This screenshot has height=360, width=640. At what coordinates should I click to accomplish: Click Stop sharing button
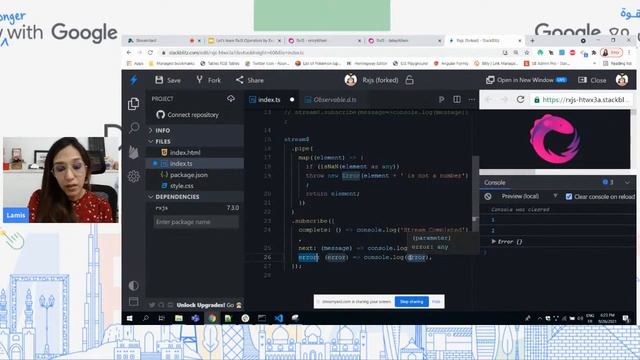pyautogui.click(x=411, y=302)
